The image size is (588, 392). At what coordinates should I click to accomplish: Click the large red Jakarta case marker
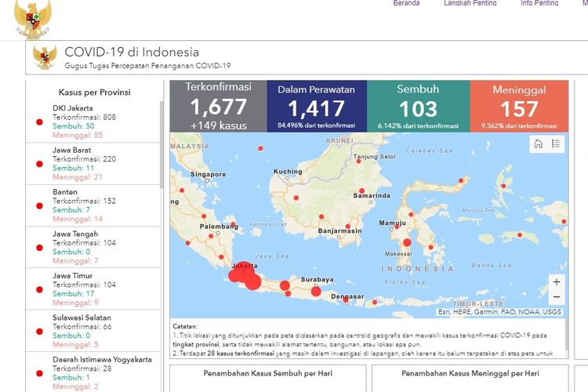(243, 272)
